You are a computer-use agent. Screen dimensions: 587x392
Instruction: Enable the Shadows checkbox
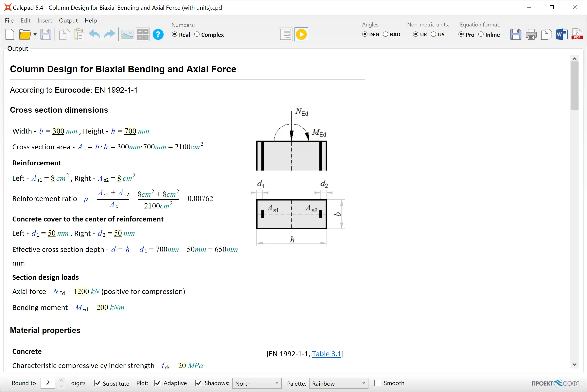199,383
